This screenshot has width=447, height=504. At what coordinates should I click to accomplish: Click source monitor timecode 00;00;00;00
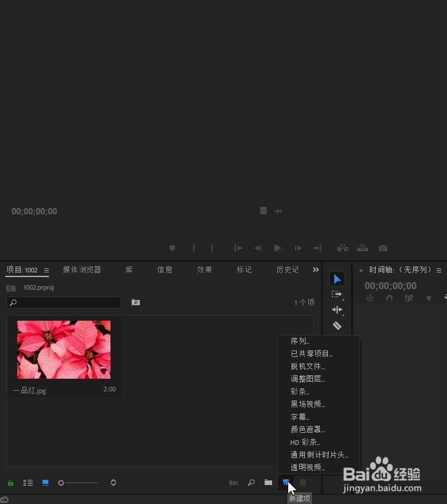tap(35, 211)
